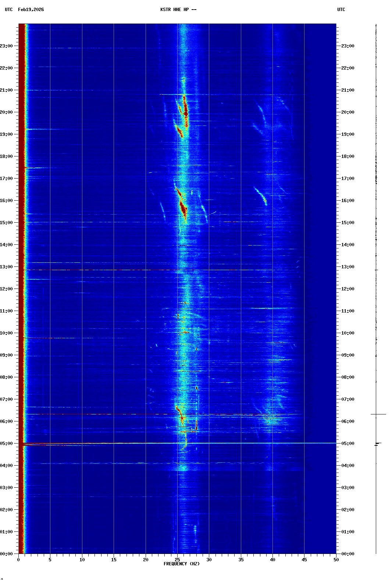The width and height of the screenshot is (392, 583).
Task: Select the 23:00 marker on right axis
Action: click(348, 46)
